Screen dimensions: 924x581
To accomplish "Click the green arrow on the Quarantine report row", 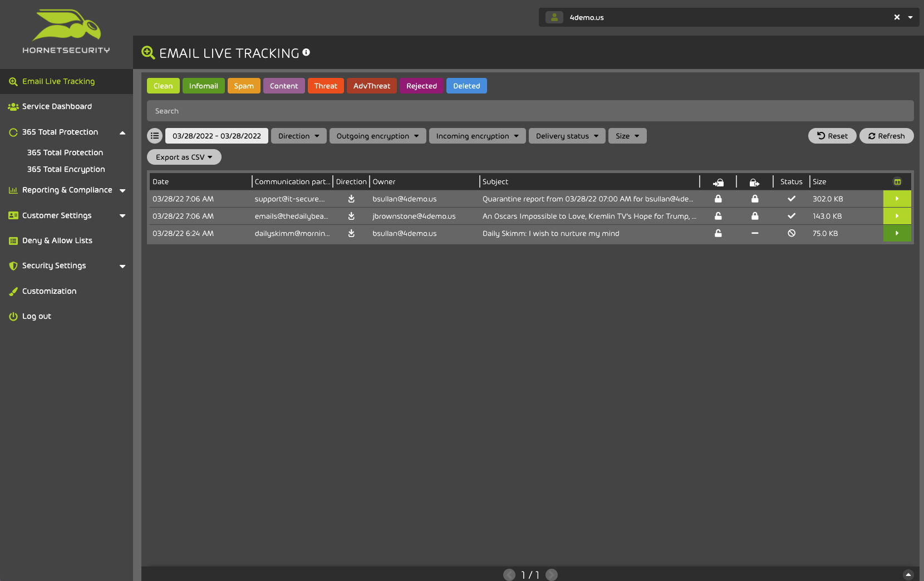I will click(x=897, y=199).
